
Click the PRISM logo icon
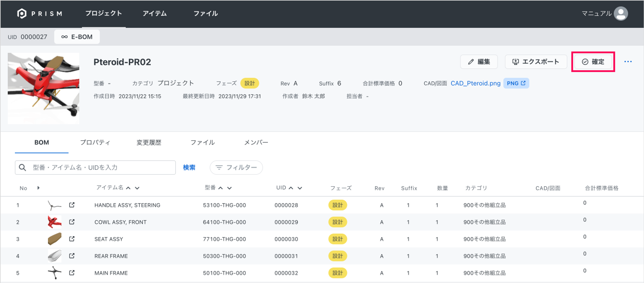click(x=22, y=14)
